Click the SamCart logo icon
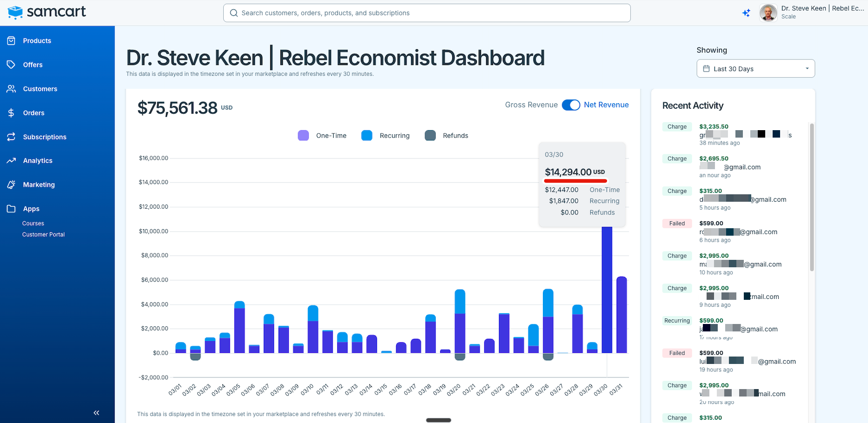The height and width of the screenshot is (423, 868). [x=15, y=13]
